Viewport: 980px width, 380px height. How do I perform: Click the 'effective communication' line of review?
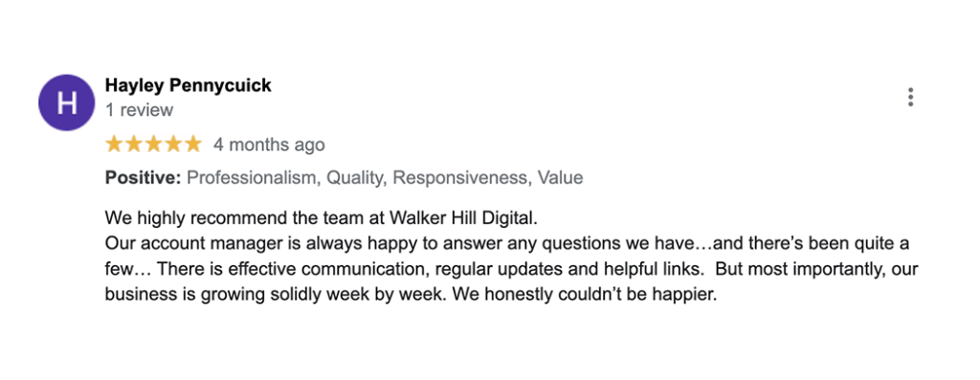pyautogui.click(x=511, y=269)
